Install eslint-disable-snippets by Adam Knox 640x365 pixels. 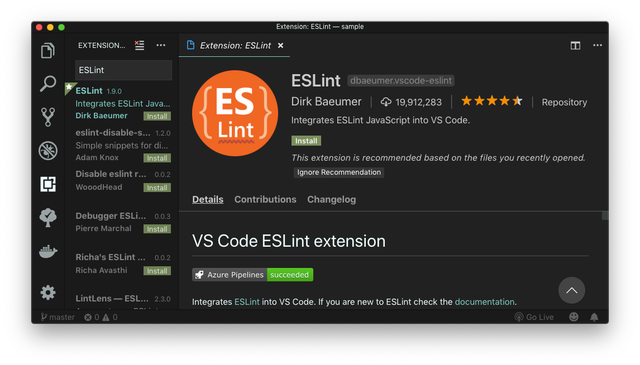(157, 158)
